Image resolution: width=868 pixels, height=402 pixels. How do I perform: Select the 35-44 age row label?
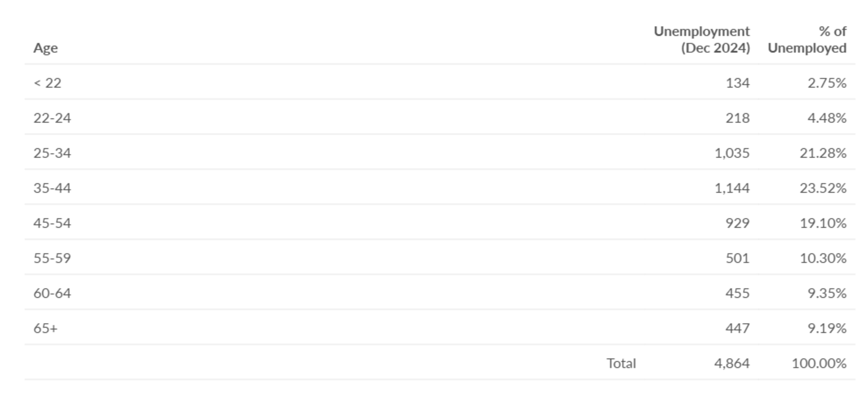52,188
